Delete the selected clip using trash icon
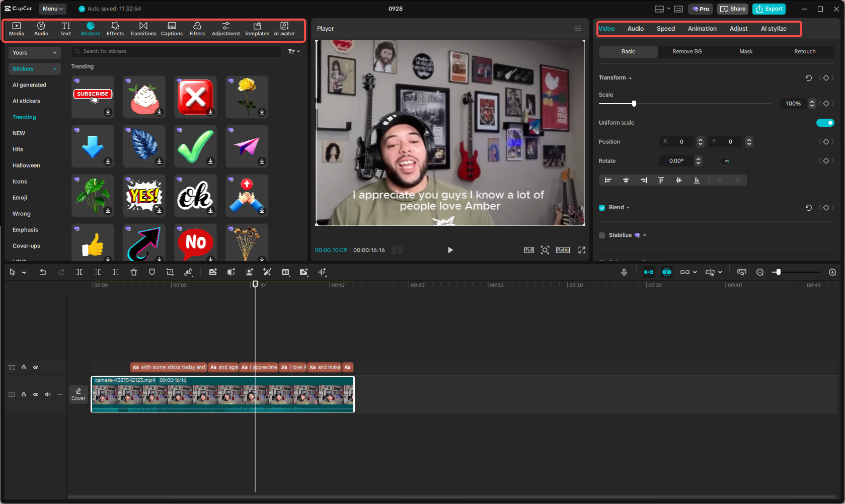 pos(133,272)
